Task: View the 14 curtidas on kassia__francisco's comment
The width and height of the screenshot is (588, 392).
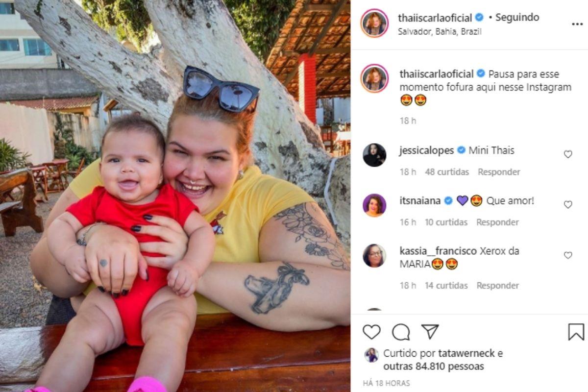Action: coord(446,285)
